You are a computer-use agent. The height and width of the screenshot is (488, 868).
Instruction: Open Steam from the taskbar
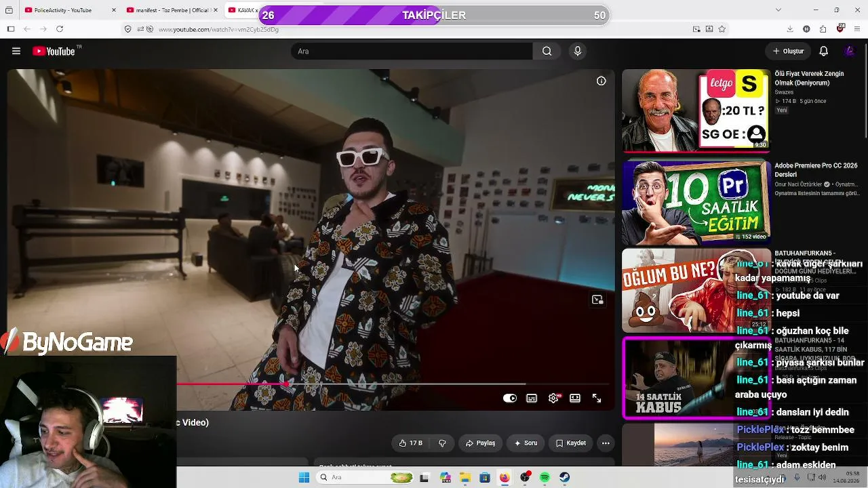564,478
